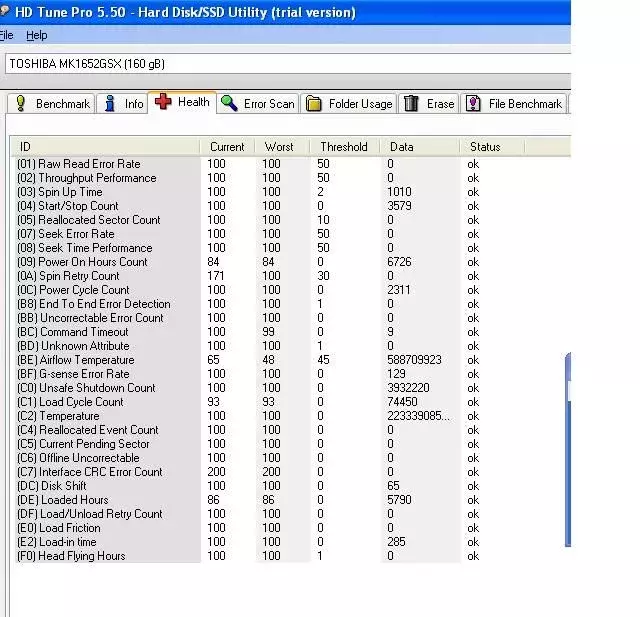The image size is (640, 617).
Task: Select the Disk Shift row
Action: click(249, 486)
